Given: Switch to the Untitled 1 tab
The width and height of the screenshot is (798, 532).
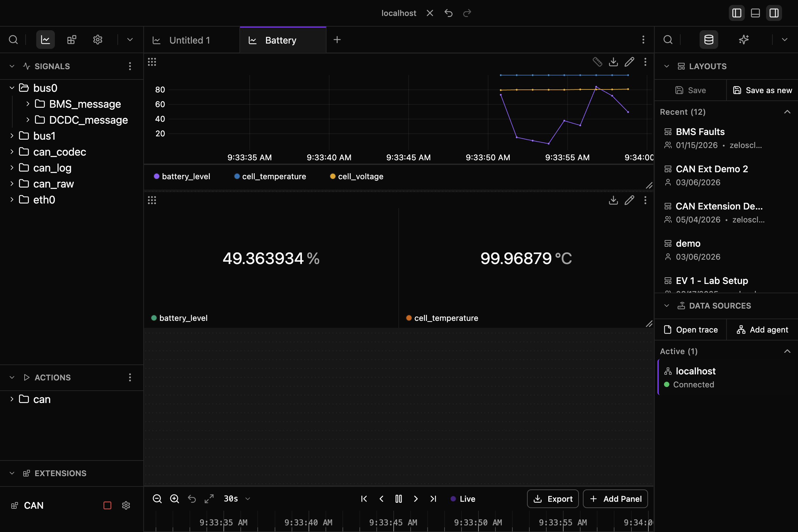Looking at the screenshot, I should (x=192, y=40).
